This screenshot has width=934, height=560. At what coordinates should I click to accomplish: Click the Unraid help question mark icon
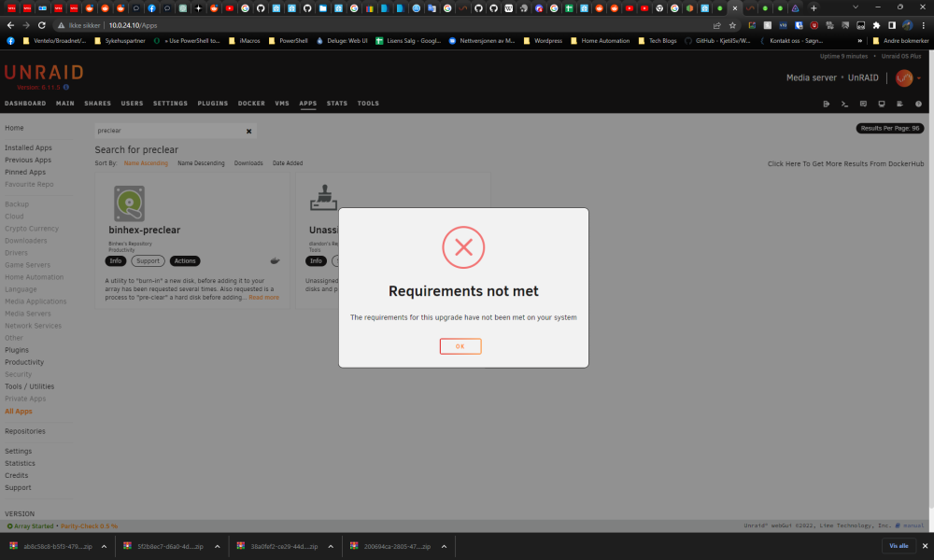click(918, 104)
